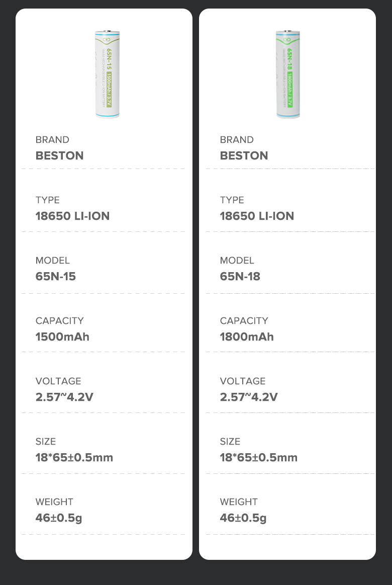This screenshot has height=585, width=392.
Task: Click the 65N-18 battery product image
Action: (288, 74)
